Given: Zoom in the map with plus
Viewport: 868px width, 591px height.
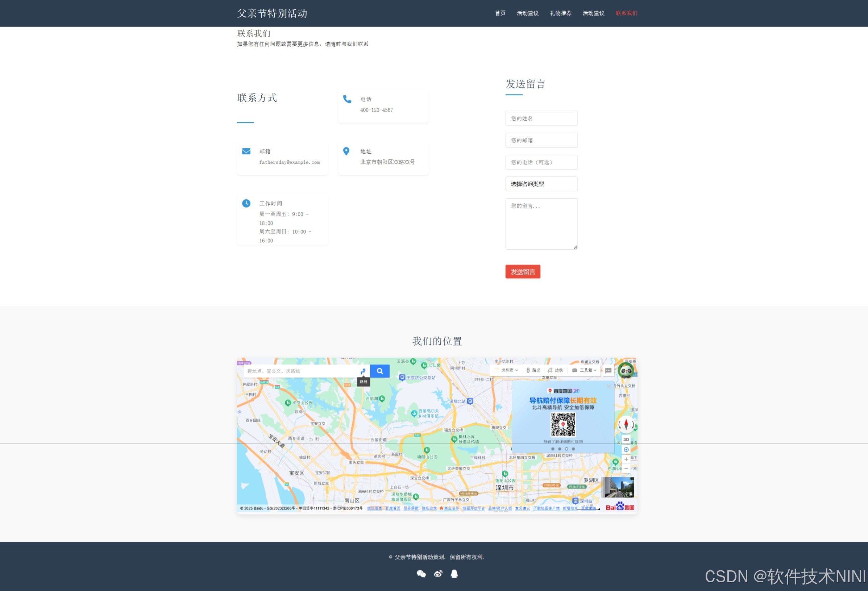Looking at the screenshot, I should click(626, 459).
